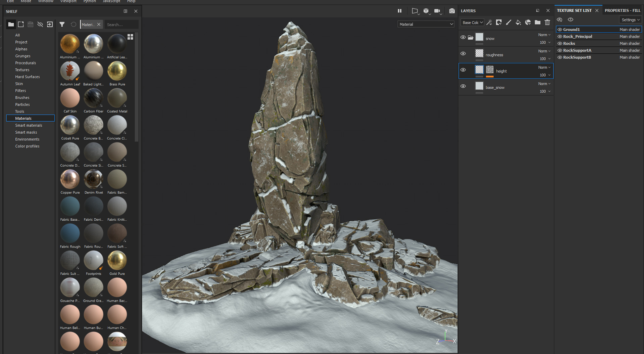Expand the Settings dropdown in Texture Set List
This screenshot has height=354, width=644.
(630, 20)
